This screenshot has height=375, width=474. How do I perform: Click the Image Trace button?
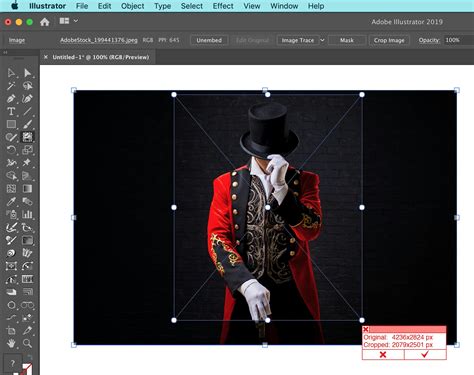(298, 40)
